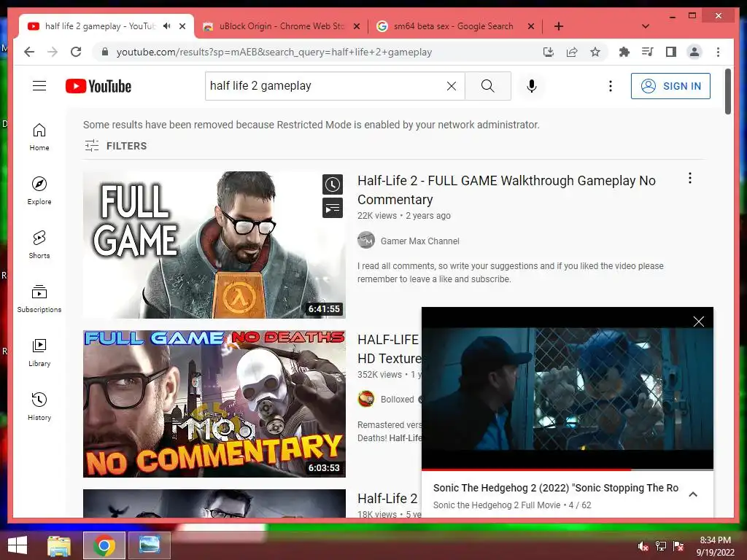
Task: Open the Action Center flag icon
Action: (678, 546)
